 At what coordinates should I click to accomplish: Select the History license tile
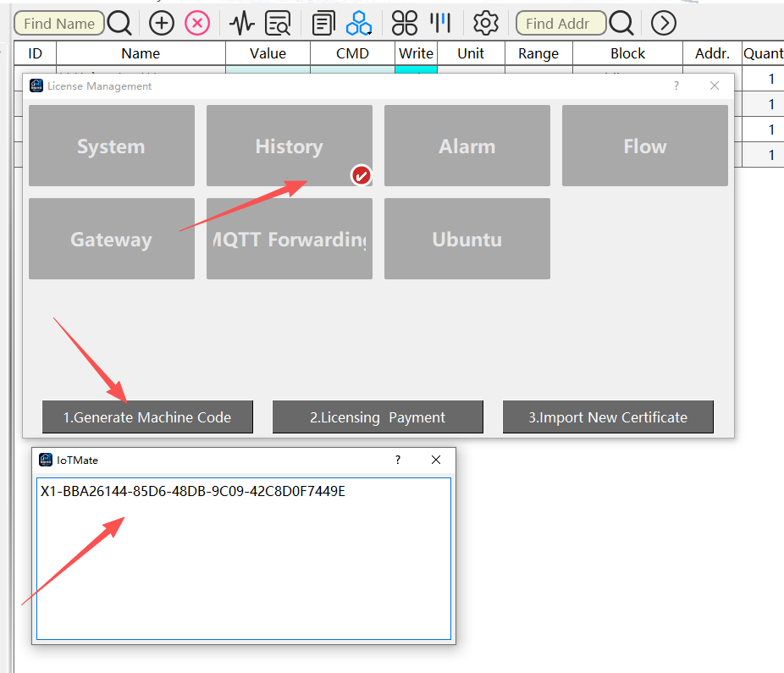[290, 146]
